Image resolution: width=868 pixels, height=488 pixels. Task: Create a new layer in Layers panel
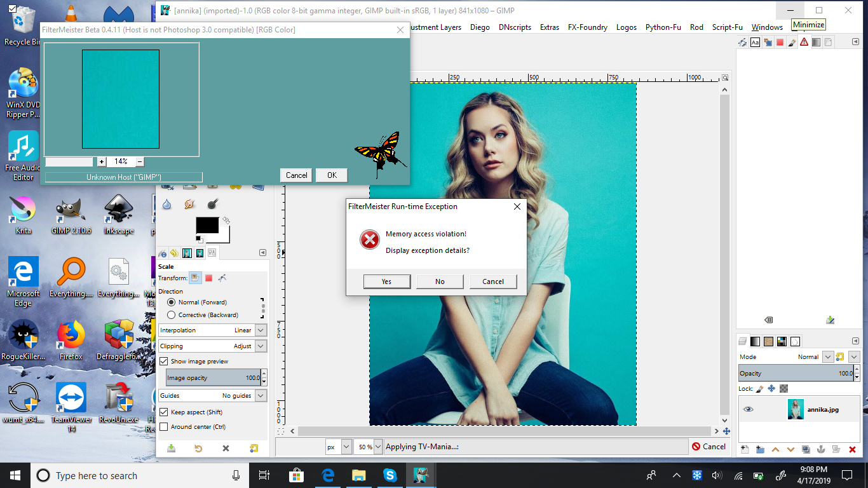click(745, 449)
